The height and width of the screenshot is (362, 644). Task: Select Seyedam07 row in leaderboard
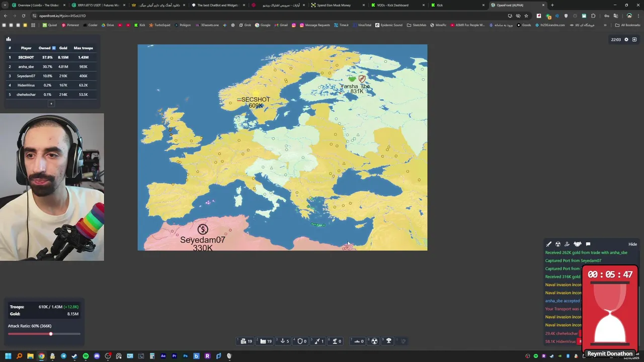point(51,76)
